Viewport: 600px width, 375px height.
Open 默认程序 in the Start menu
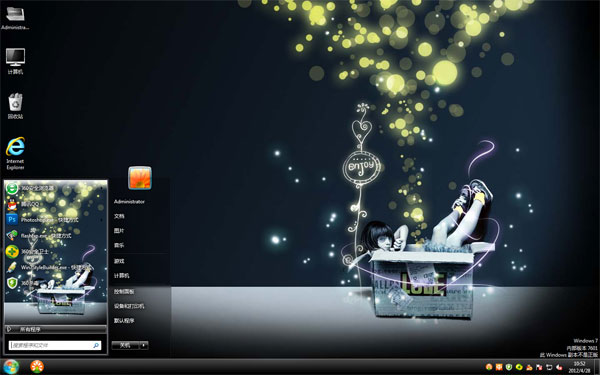point(124,321)
